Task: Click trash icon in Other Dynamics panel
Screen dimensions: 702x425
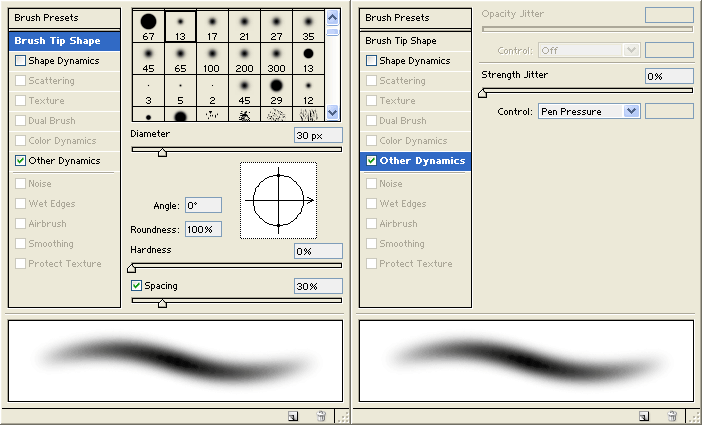Action: click(672, 416)
